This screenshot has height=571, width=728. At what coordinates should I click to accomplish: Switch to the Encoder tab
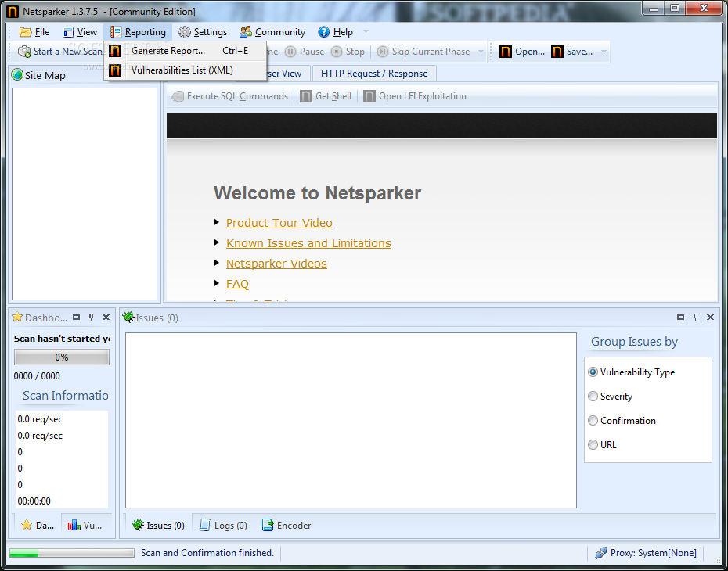coord(287,525)
